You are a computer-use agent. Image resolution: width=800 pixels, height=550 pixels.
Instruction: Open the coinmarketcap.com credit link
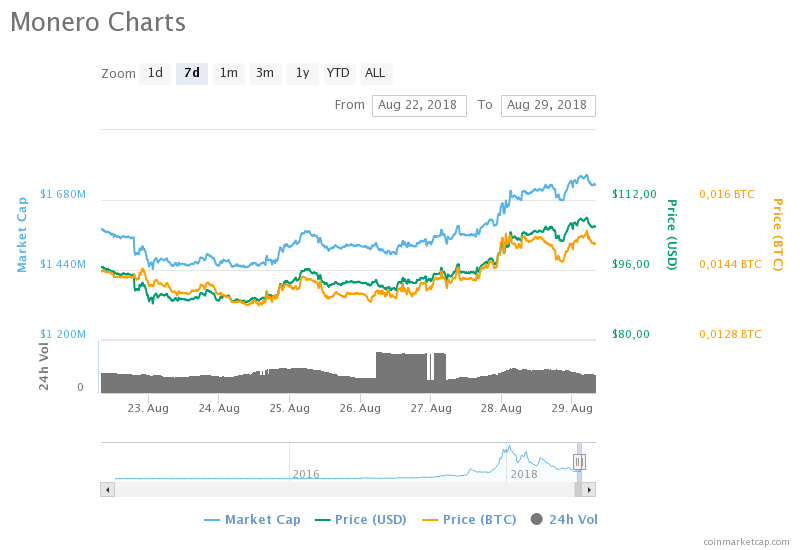pos(746,542)
